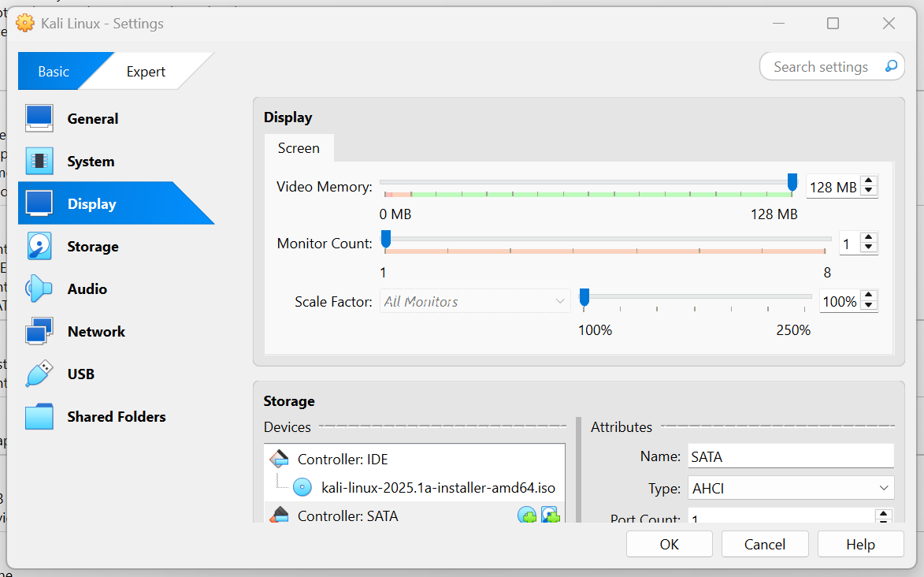Go to the USB section
The height and width of the screenshot is (577, 924).
click(80, 374)
